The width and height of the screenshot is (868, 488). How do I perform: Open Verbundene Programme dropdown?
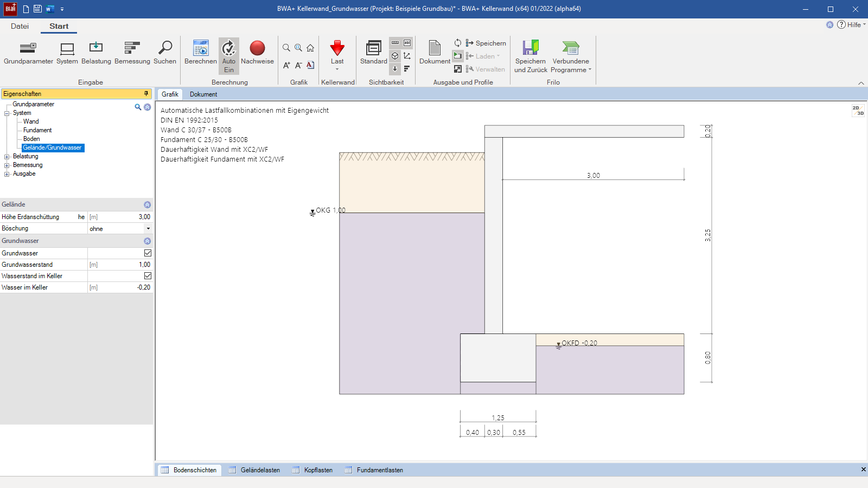pyautogui.click(x=571, y=56)
